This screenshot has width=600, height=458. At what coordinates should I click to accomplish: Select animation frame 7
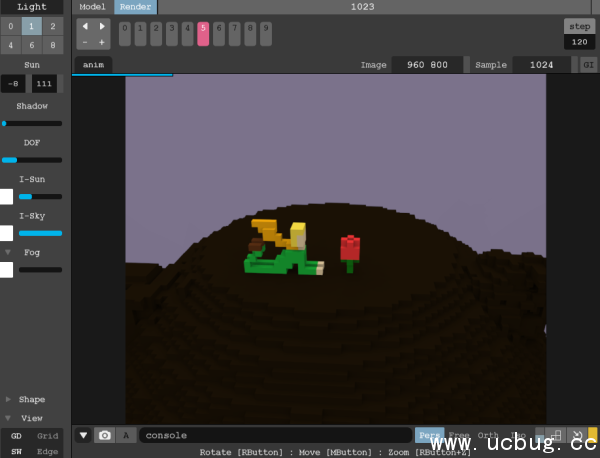[235, 34]
